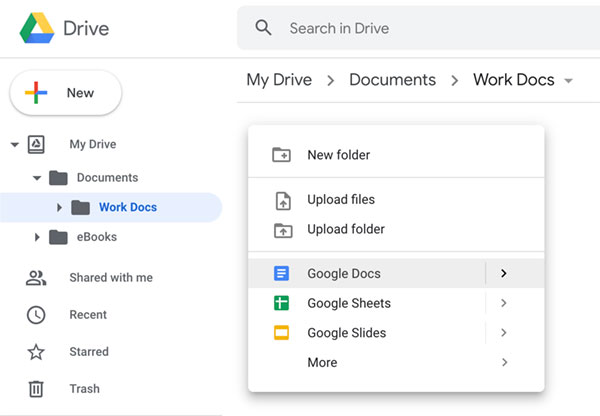
Task: Click the eBooks folder icon
Action: click(x=58, y=237)
